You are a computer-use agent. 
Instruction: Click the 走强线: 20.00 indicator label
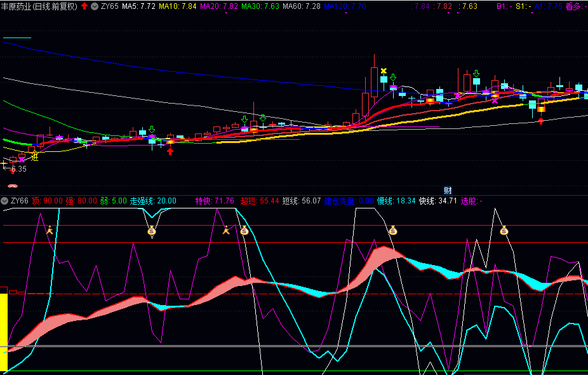154,201
